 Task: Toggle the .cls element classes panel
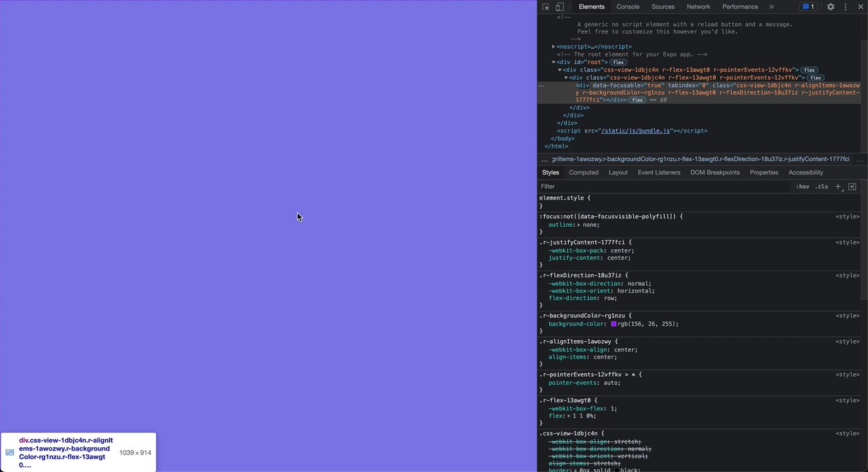(x=822, y=187)
